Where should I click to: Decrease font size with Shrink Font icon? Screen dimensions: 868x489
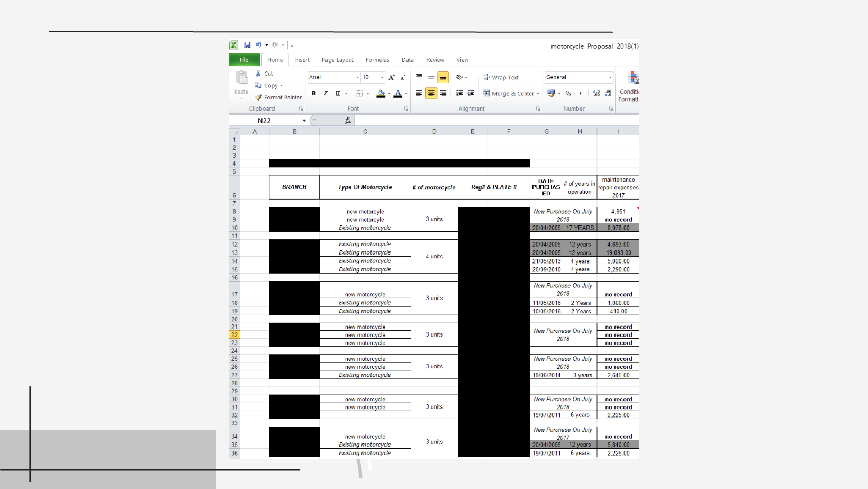click(x=403, y=77)
